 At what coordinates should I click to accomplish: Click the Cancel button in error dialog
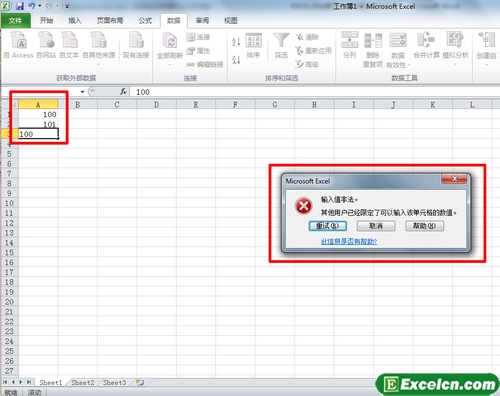coord(376,226)
